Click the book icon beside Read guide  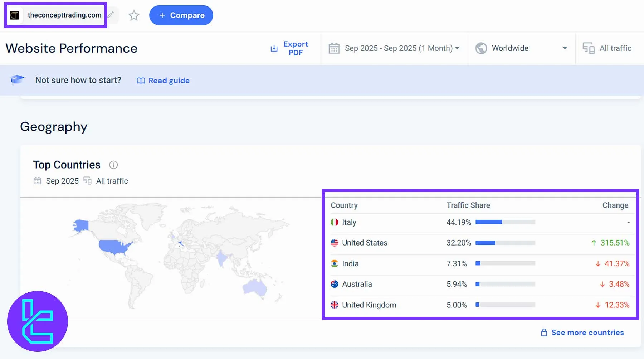[x=141, y=81]
